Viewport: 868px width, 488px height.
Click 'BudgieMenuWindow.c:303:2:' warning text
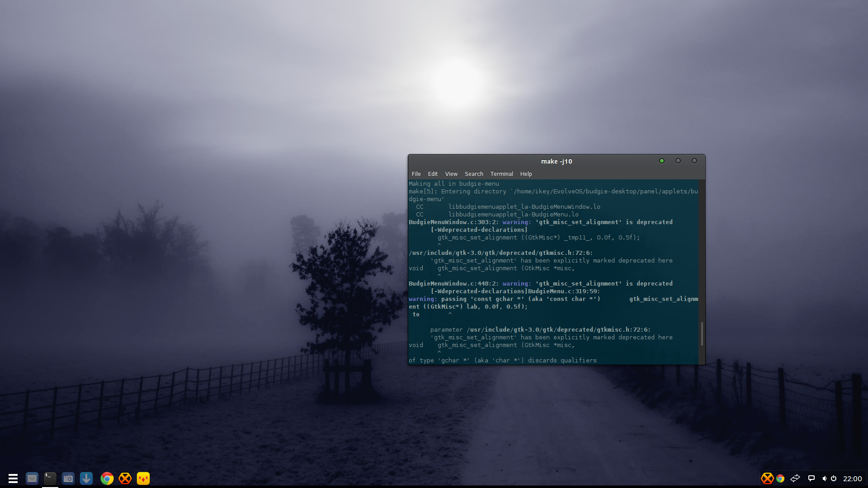(x=454, y=222)
